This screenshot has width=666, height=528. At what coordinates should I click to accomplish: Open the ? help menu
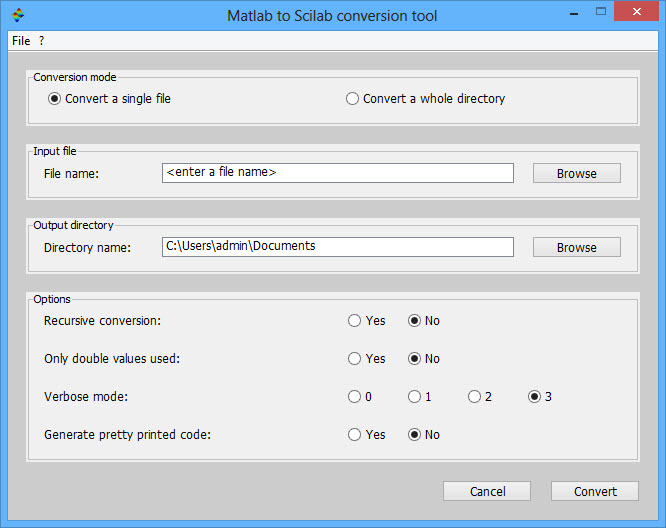pos(41,41)
